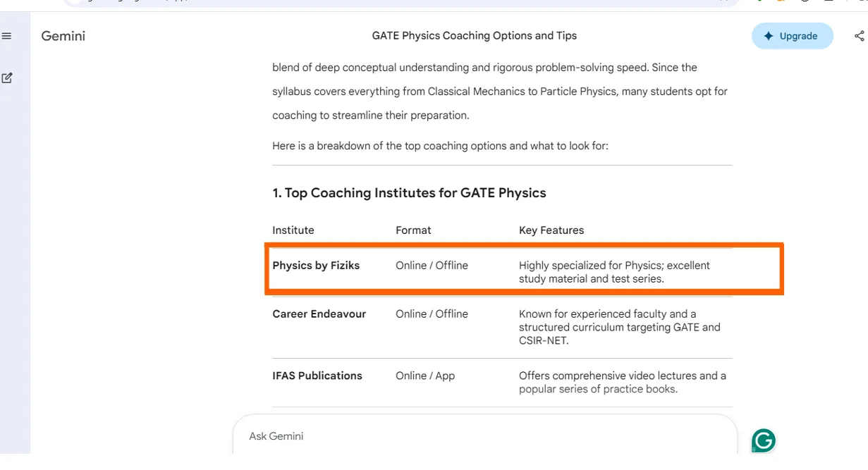
Task: Open the green Grammarly widget
Action: (x=764, y=441)
